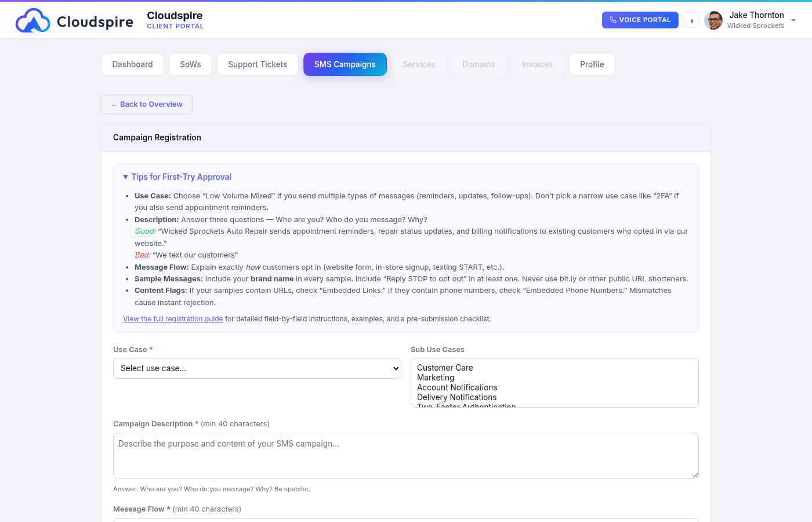Open the Domains tab
The image size is (812, 522).
(478, 64)
